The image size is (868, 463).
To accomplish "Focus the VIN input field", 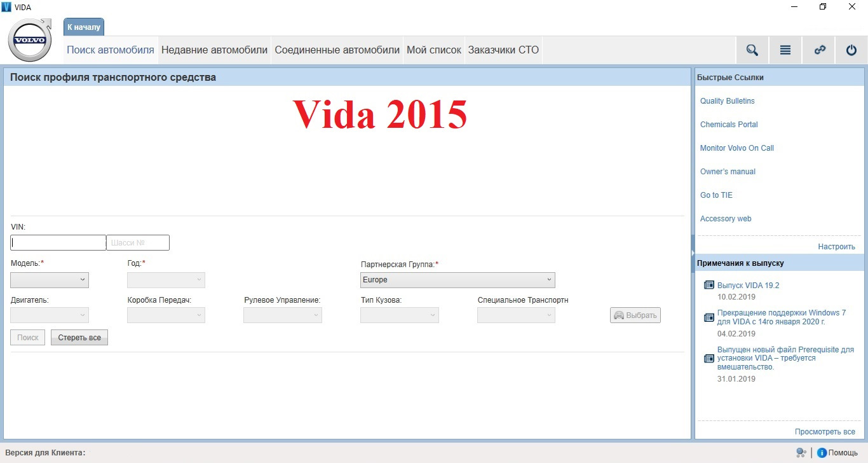I will (58, 243).
